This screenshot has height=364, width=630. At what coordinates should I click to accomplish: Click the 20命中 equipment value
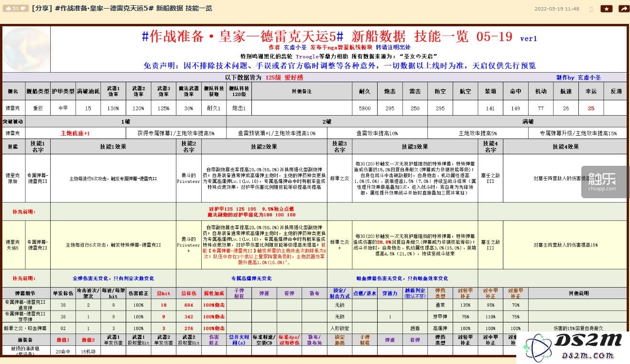tap(63, 352)
